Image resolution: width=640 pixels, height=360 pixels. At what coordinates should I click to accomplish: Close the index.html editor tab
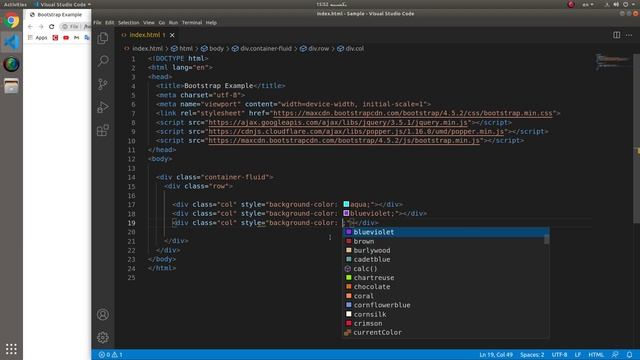tap(172, 35)
